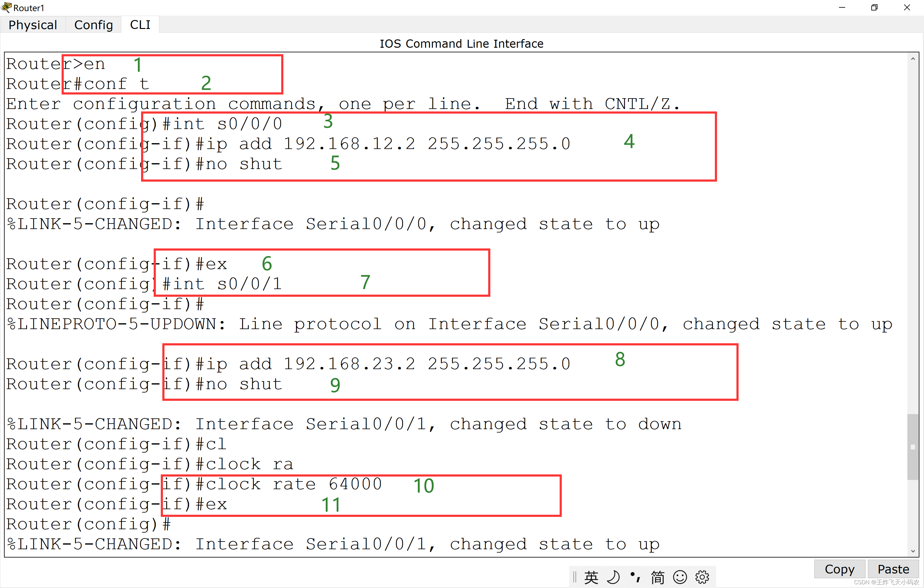924x588 pixels.
Task: Click the Router1 title bar app icon
Action: 6,7
